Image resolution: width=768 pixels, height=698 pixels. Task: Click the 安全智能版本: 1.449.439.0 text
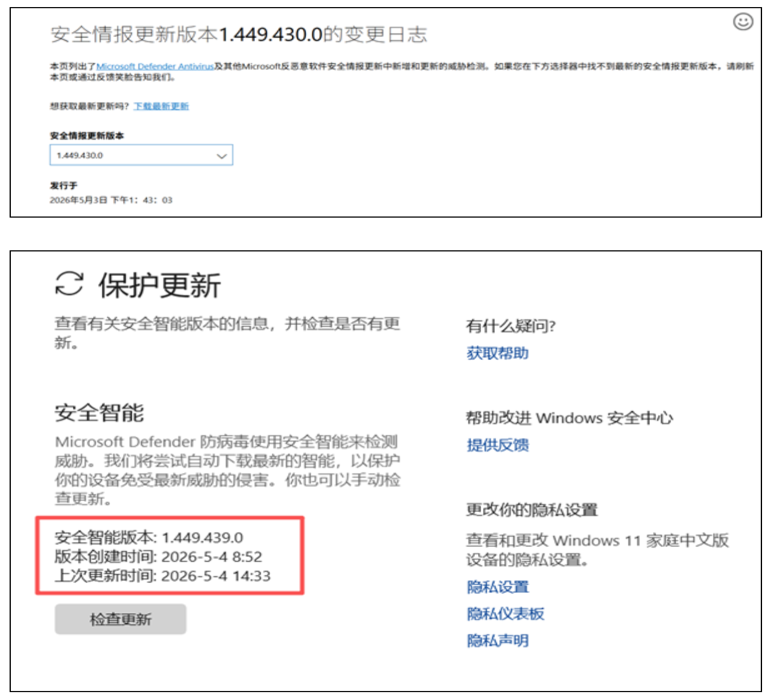pos(149,538)
